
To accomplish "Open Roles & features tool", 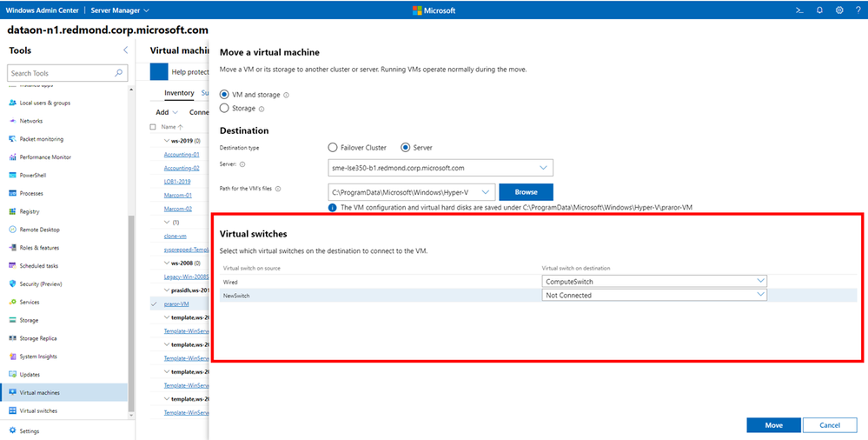I will pos(39,248).
